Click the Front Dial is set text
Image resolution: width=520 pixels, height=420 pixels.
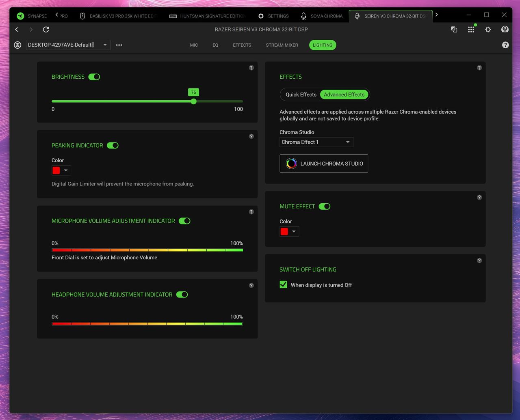104,258
